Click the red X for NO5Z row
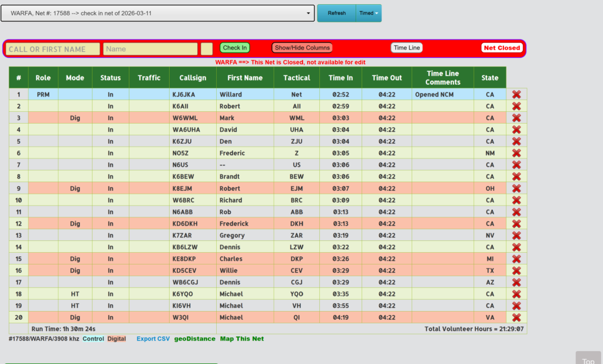The height and width of the screenshot is (364, 603). [516, 153]
